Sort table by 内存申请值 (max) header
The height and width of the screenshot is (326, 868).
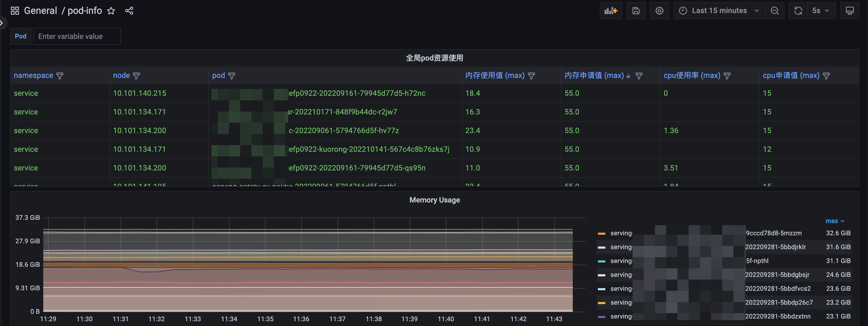coord(594,75)
